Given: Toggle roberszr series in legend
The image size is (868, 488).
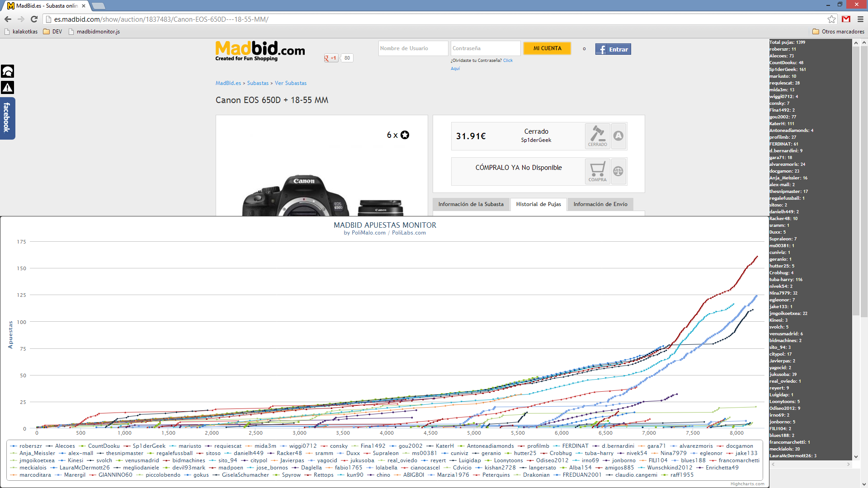Looking at the screenshot, I should click(26, 446).
